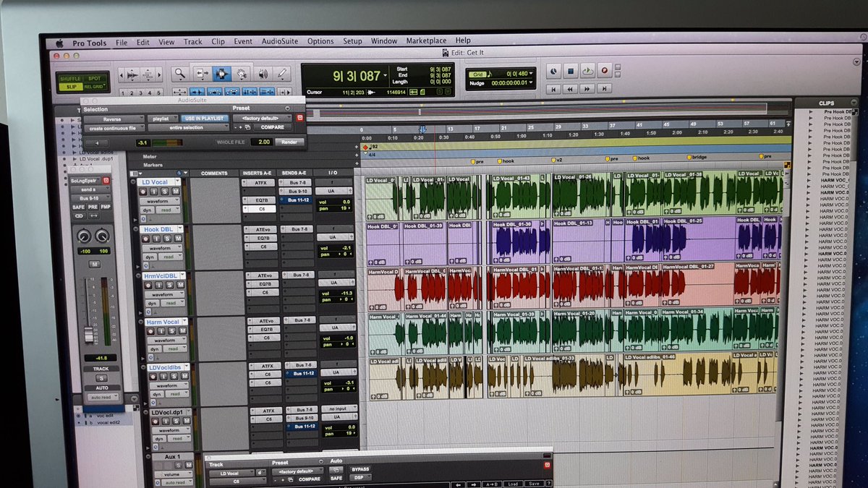
Task: Click the fast forward transport button
Action: [x=587, y=89]
